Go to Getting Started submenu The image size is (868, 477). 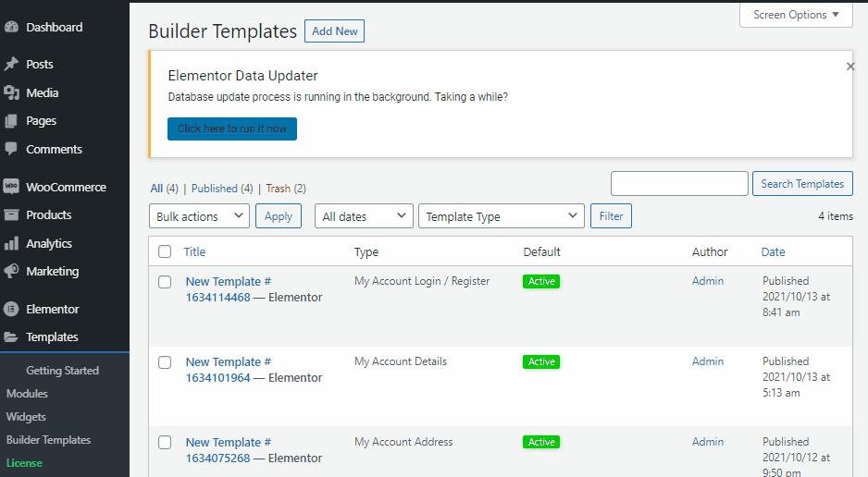point(62,371)
